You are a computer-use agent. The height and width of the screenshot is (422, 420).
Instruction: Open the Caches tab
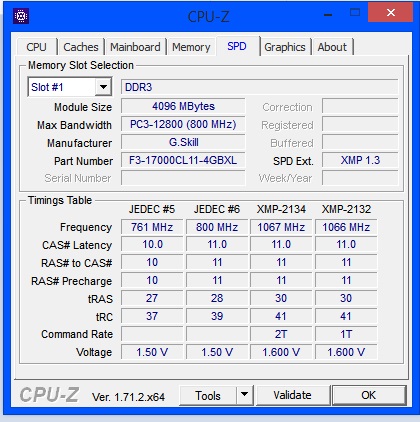[81, 47]
